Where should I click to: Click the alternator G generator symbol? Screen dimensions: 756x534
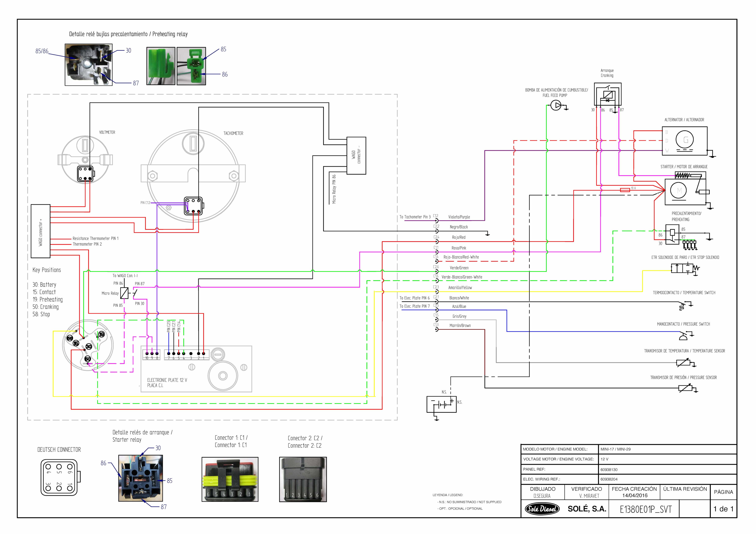click(x=685, y=140)
